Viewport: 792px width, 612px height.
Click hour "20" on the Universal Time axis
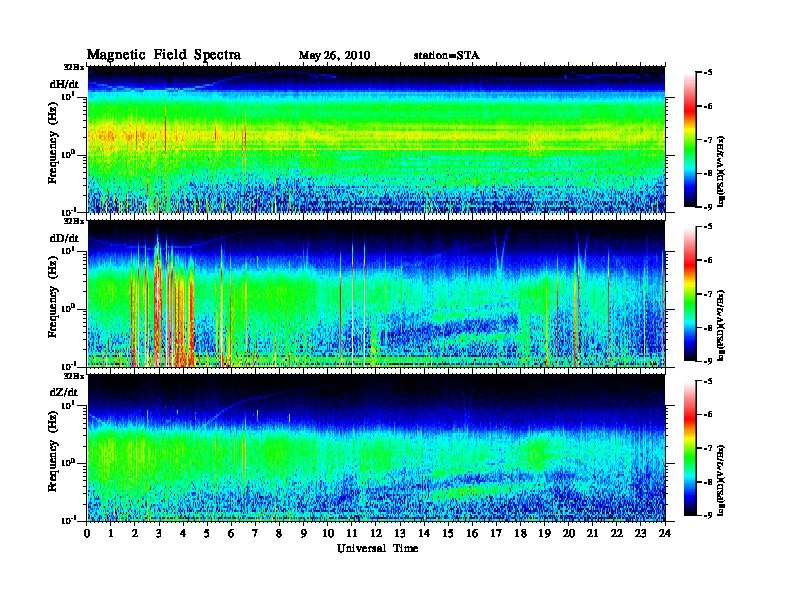click(568, 533)
